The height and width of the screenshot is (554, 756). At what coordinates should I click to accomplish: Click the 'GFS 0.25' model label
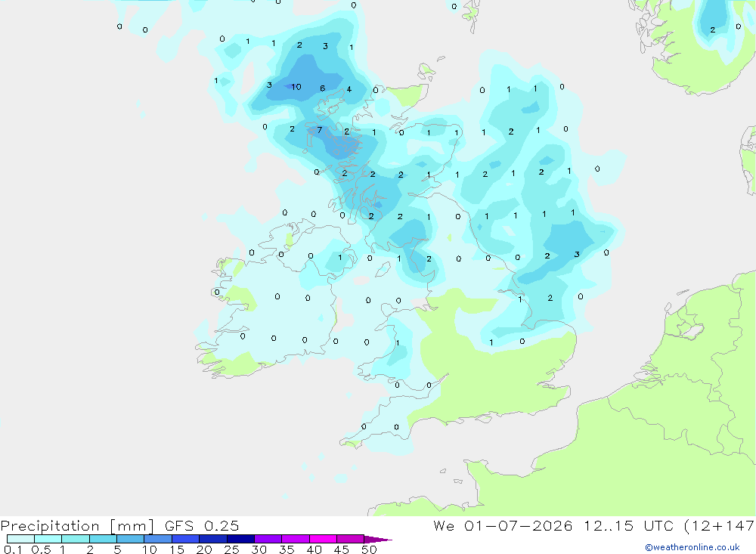(x=202, y=525)
